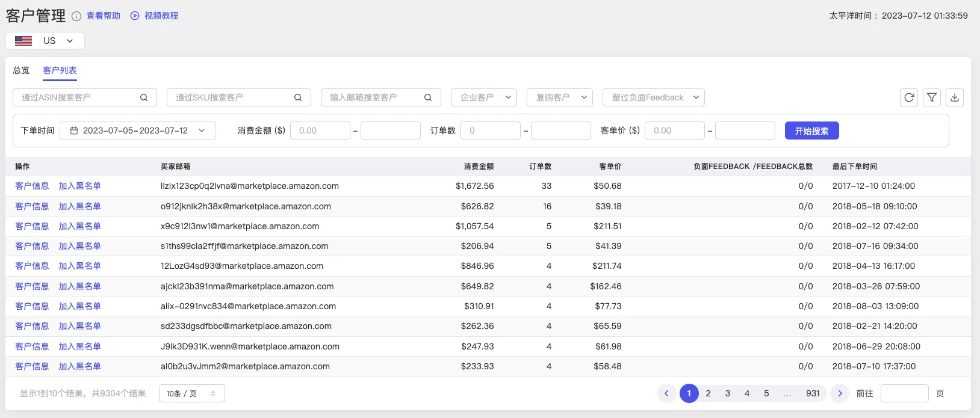Viewport: 980px width, 418px height.
Task: Click the 最后下单时间 column header
Action: tap(855, 167)
